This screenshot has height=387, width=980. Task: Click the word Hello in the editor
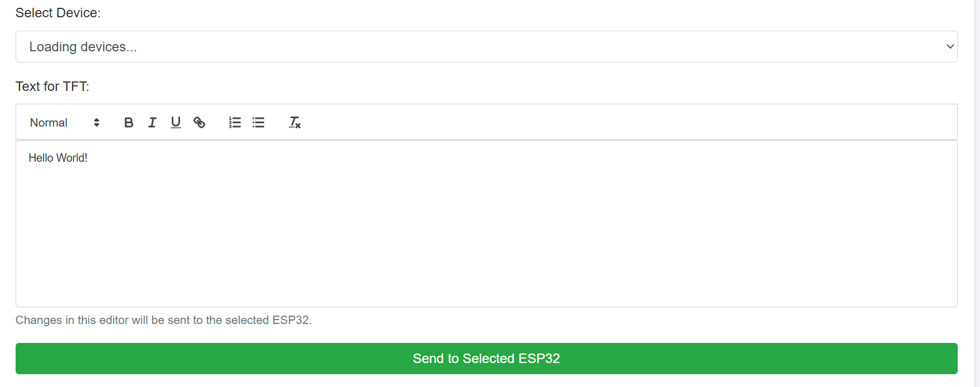(41, 158)
